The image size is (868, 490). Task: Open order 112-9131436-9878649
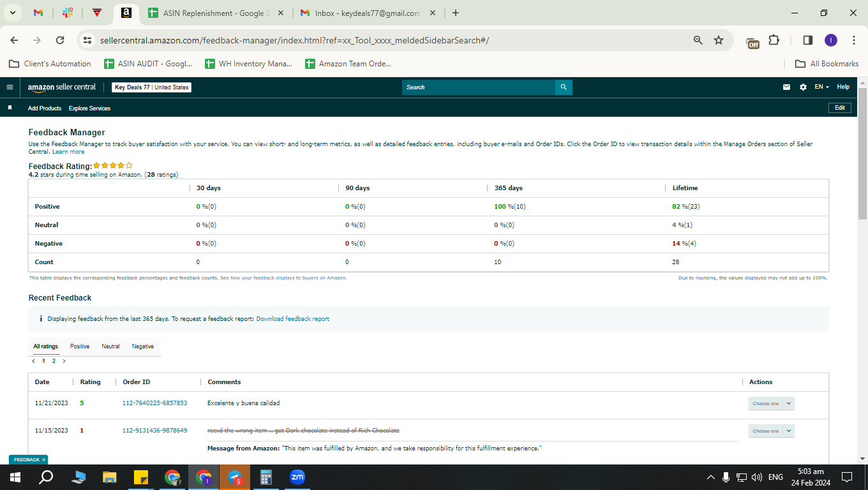pyautogui.click(x=154, y=431)
